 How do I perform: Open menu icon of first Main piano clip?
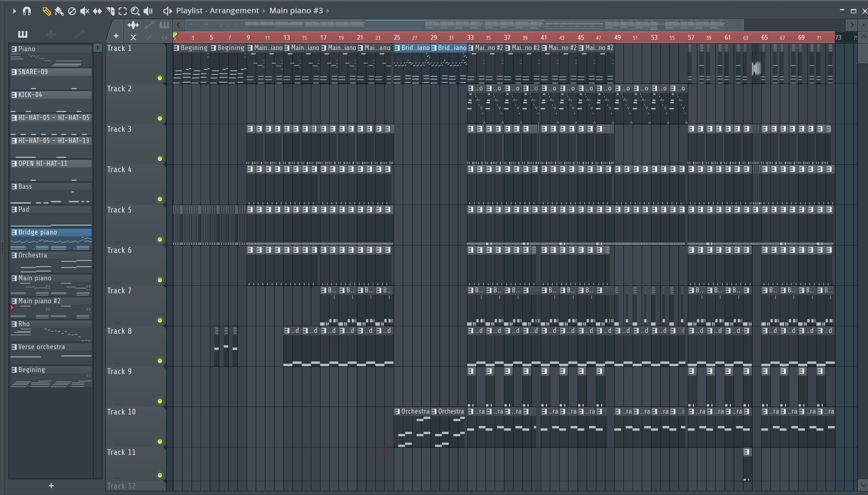click(250, 48)
